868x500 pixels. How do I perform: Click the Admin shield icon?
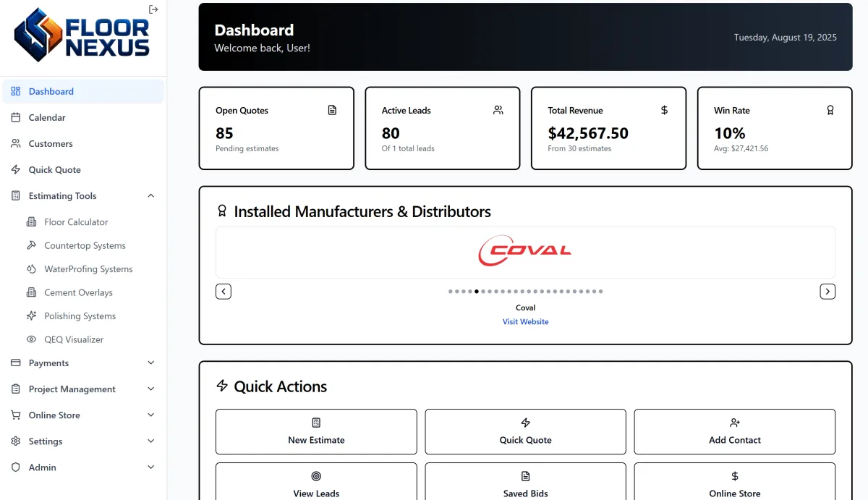[16, 467]
